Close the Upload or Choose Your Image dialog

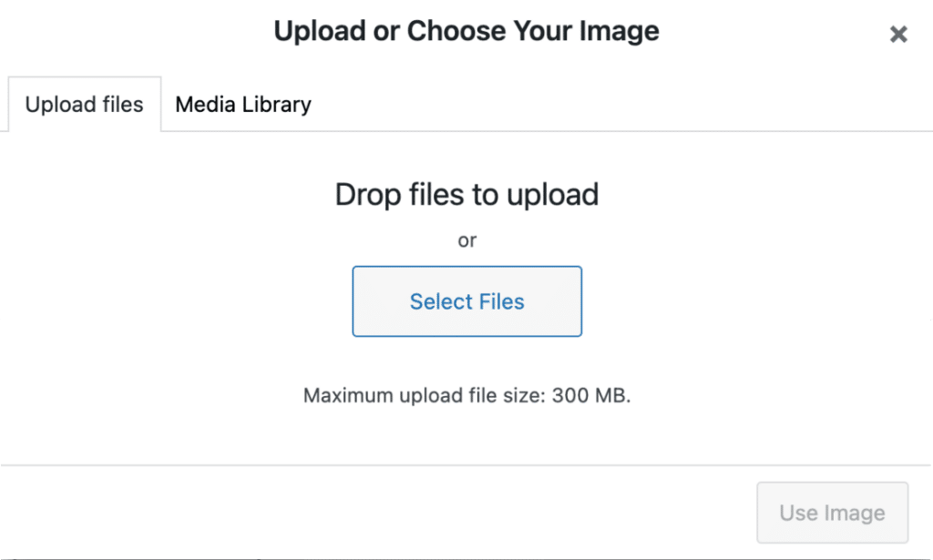point(898,35)
